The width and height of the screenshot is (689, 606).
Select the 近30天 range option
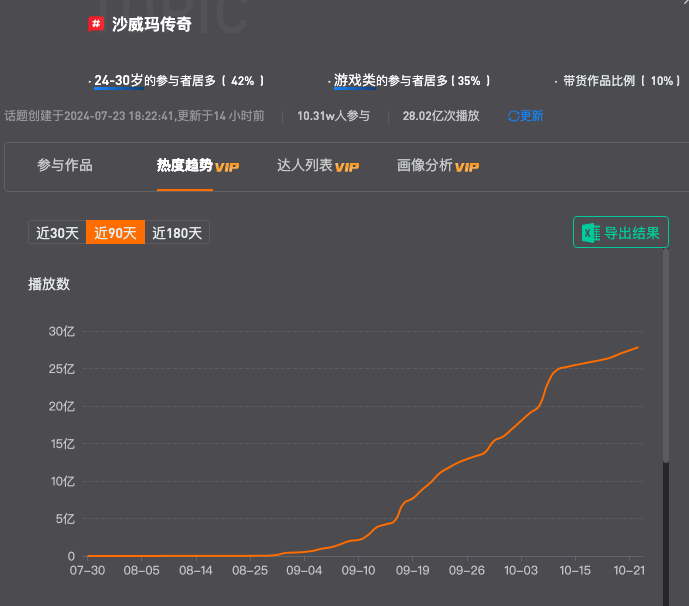[57, 232]
